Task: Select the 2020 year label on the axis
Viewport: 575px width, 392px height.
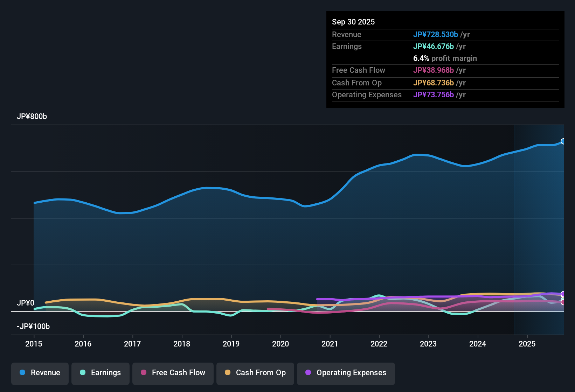Action: (x=280, y=344)
